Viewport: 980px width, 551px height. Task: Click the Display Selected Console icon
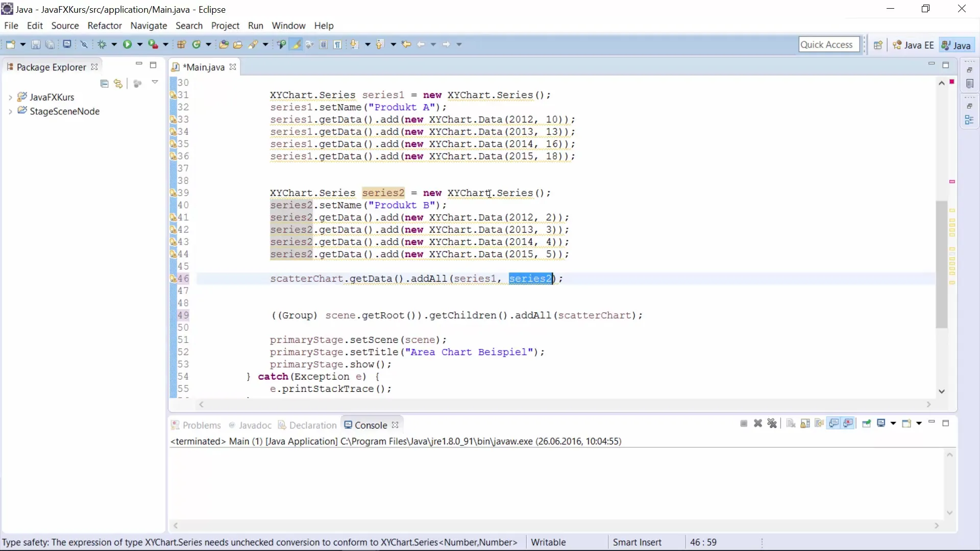click(x=881, y=423)
